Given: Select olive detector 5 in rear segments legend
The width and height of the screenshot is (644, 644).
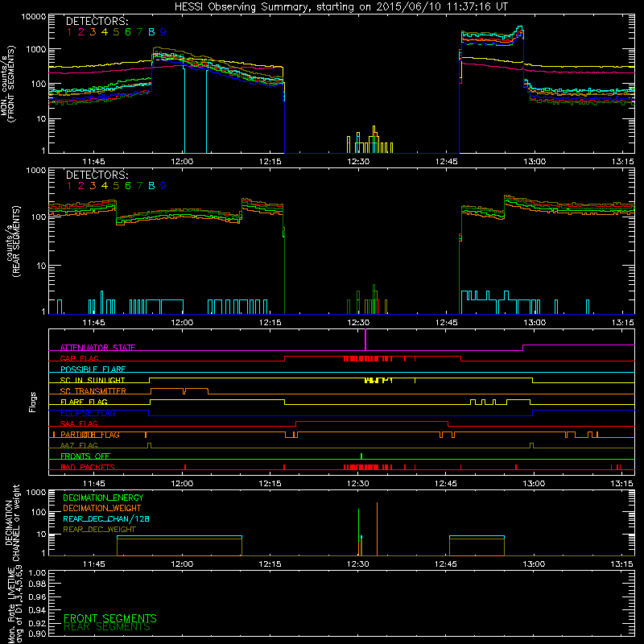Looking at the screenshot, I should coord(116,186).
